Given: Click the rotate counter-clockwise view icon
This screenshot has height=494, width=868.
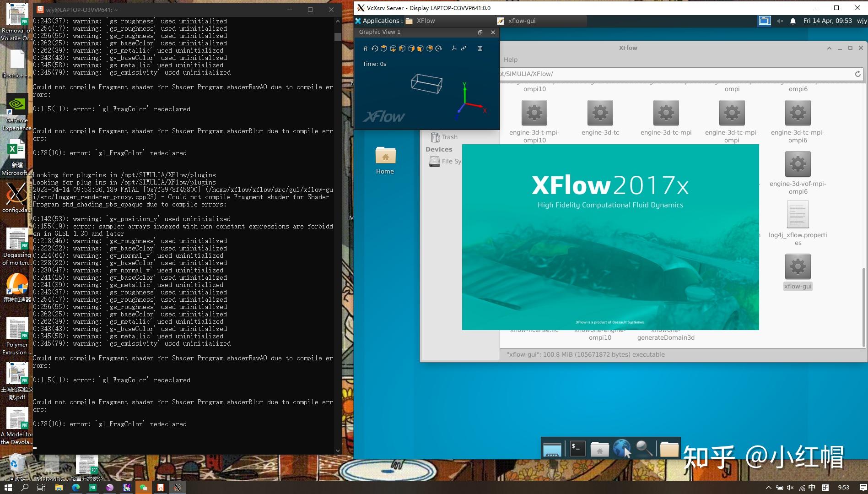Looking at the screenshot, I should point(375,49).
